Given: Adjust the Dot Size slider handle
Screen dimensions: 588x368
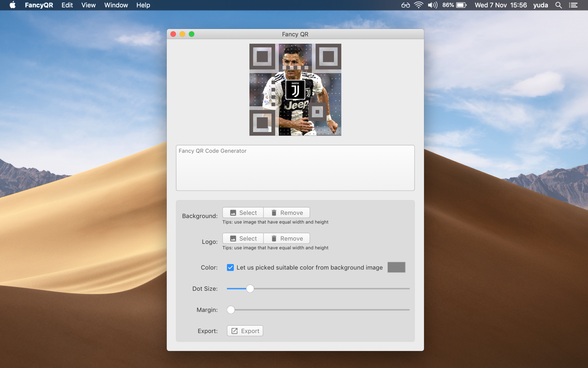Looking at the screenshot, I should pyautogui.click(x=250, y=288).
